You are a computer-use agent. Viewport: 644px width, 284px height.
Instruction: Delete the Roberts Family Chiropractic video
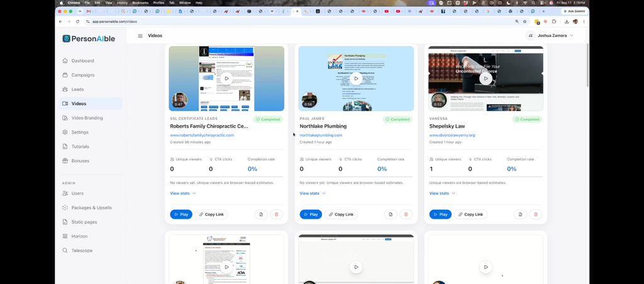pos(277,214)
